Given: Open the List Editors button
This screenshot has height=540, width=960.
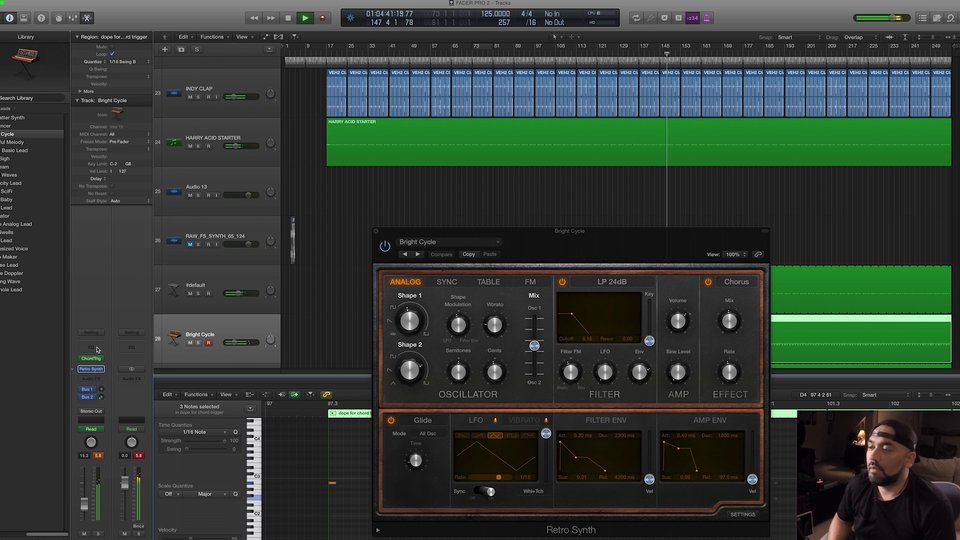Looking at the screenshot, I should [922, 18].
